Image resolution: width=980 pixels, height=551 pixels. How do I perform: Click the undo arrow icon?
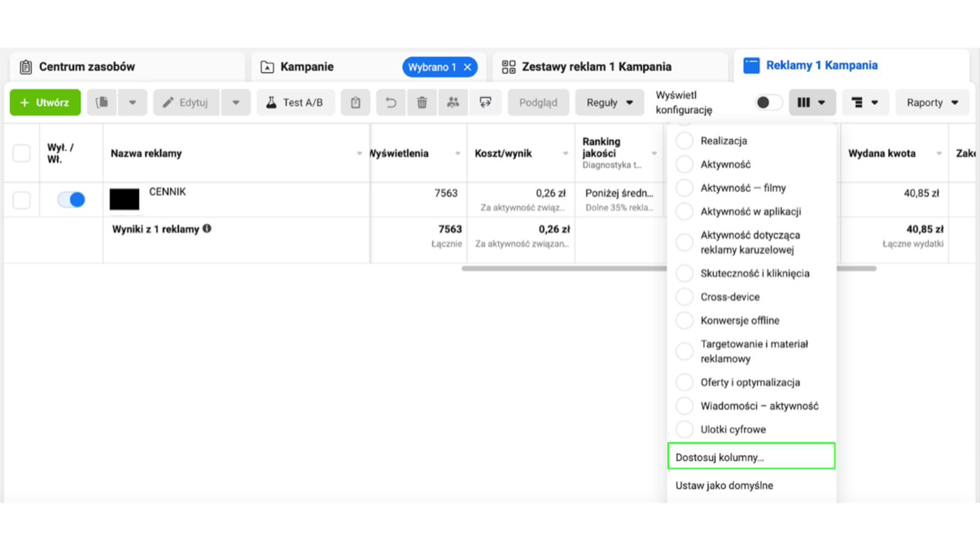pos(391,102)
